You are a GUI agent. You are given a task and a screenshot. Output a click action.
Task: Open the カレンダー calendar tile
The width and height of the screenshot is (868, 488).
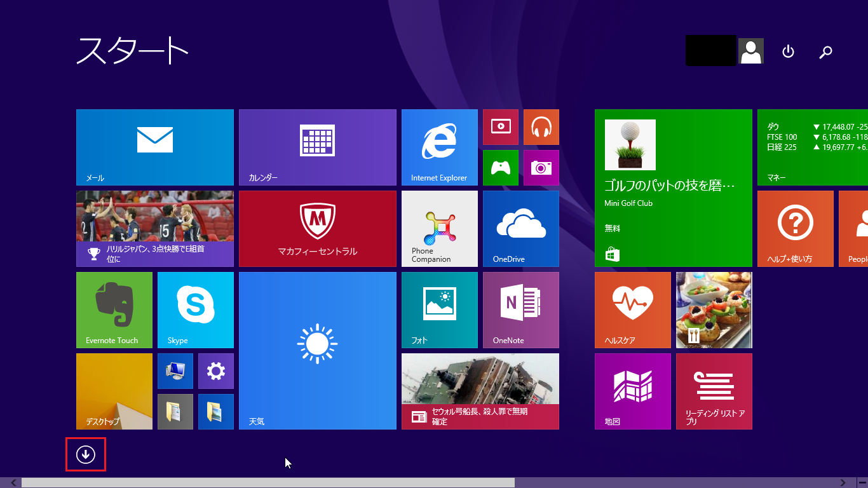coord(318,147)
